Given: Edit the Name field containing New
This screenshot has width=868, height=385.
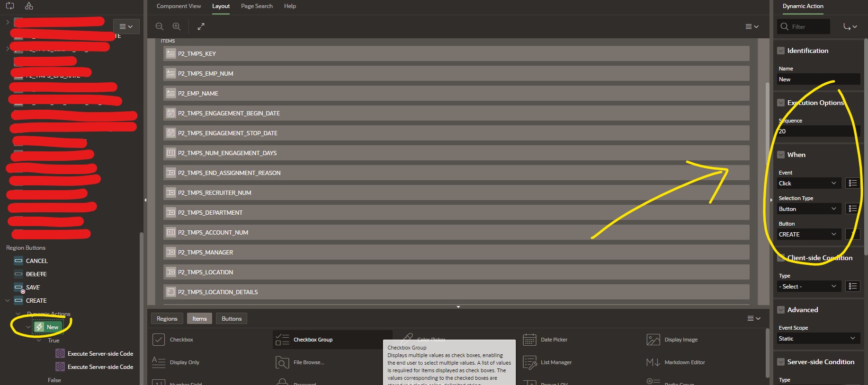Looking at the screenshot, I should [x=819, y=79].
